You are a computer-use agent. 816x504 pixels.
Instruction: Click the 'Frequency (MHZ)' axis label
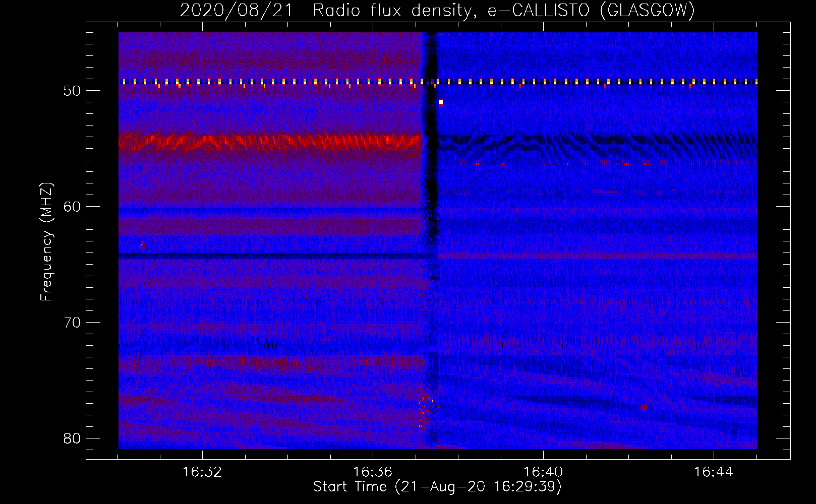[46, 242]
